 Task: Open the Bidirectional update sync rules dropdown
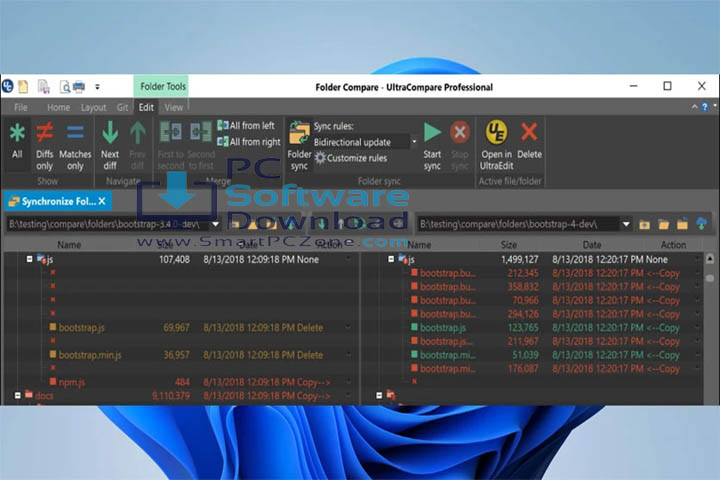(414, 142)
